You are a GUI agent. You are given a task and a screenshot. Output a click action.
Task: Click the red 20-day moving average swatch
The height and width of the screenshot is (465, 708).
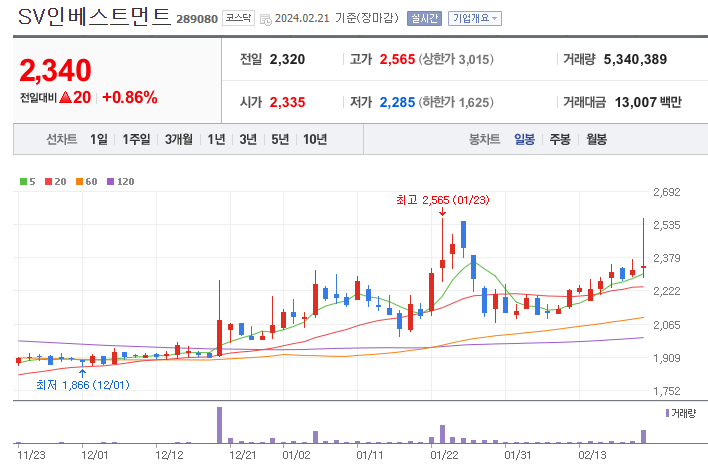click(x=48, y=181)
